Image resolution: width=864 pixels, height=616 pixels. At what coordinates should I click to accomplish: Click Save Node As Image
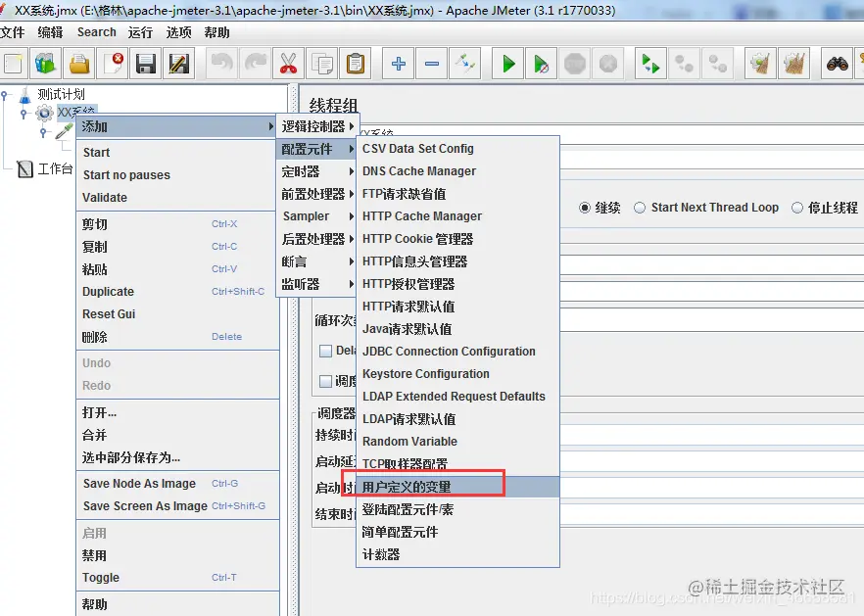coord(175,484)
